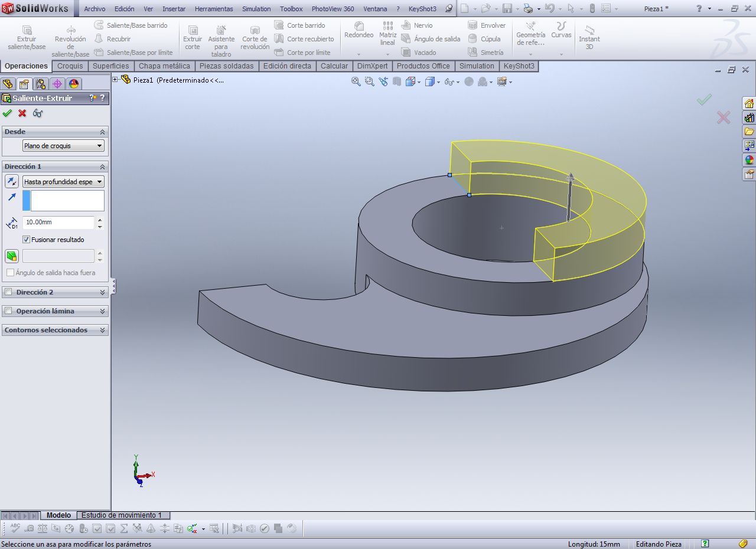This screenshot has width=756, height=549.
Task: Enable the Operación lámina checkbox
Action: pos(8,311)
